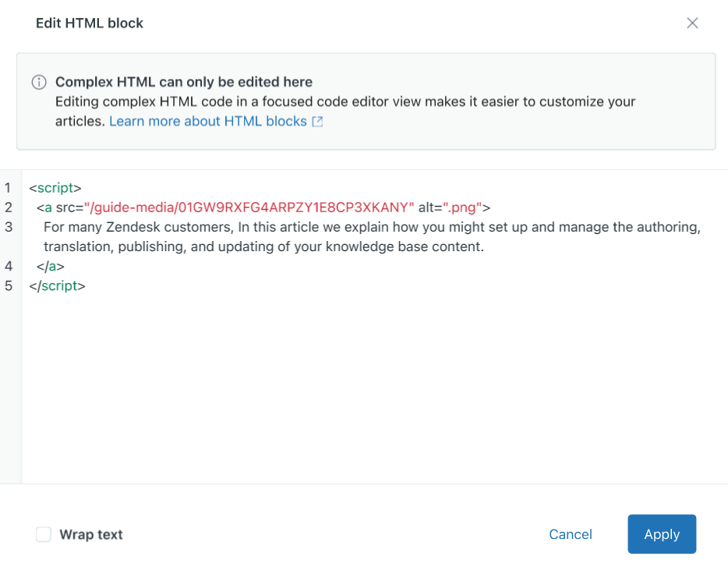Select line number 1 in the gutter

[8, 187]
